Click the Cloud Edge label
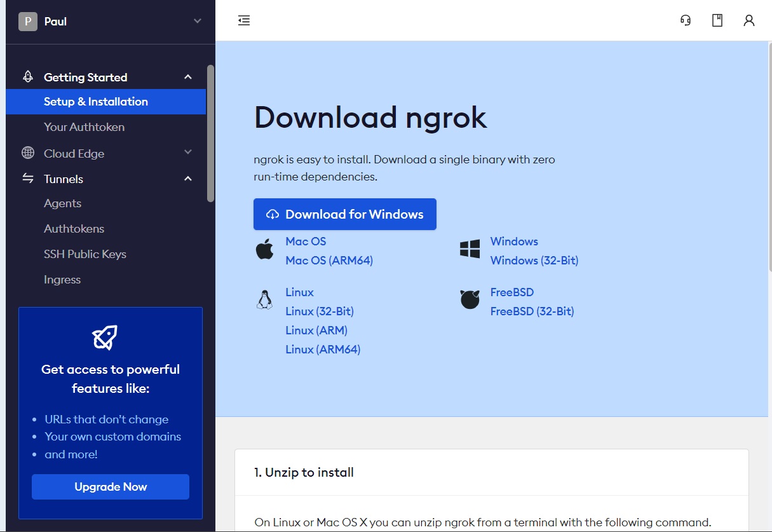The height and width of the screenshot is (532, 772). click(74, 154)
